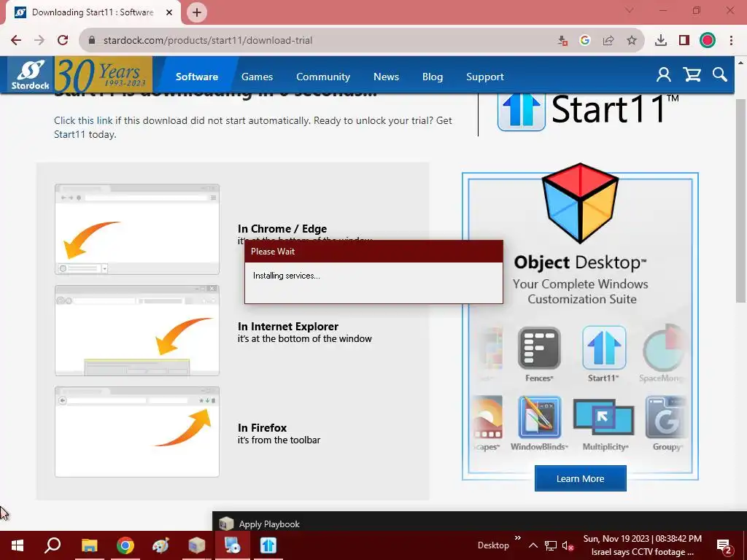Open the account user icon
The width and height of the screenshot is (747, 560).
[x=663, y=75]
